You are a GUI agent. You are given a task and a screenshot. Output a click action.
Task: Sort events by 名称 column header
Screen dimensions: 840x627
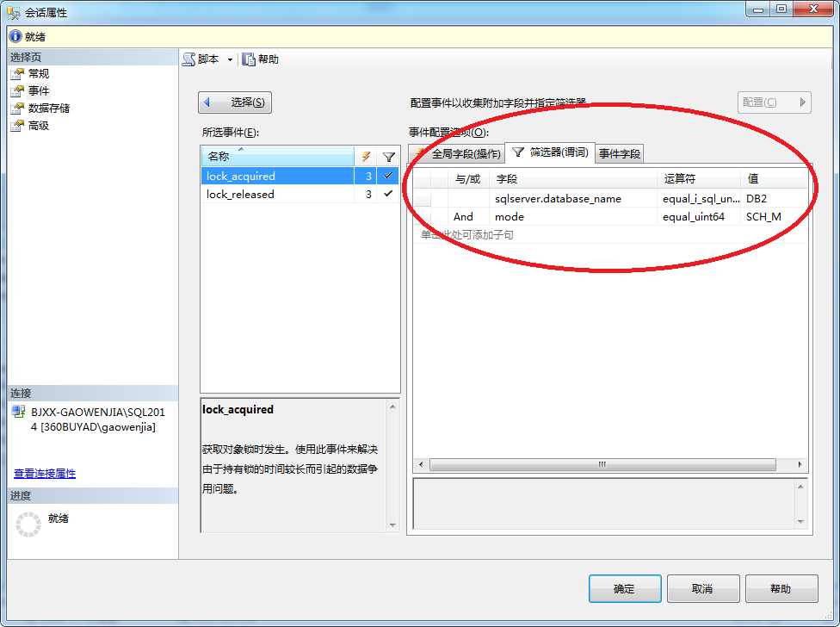tap(277, 157)
